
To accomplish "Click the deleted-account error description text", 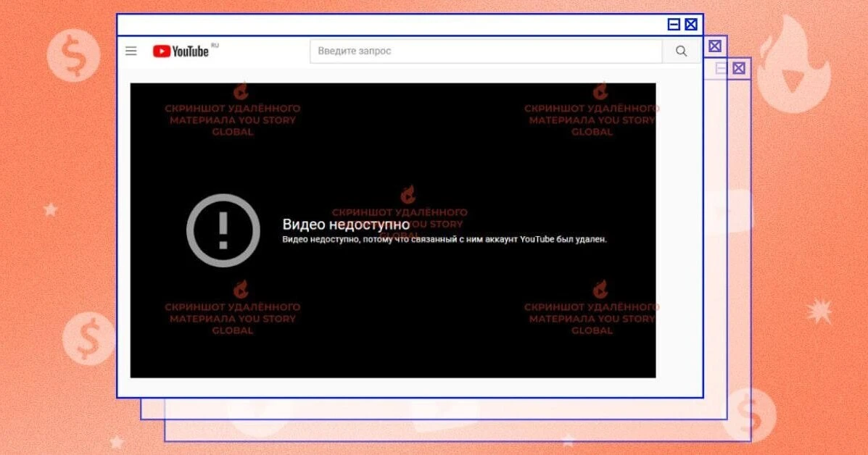I will click(444, 239).
